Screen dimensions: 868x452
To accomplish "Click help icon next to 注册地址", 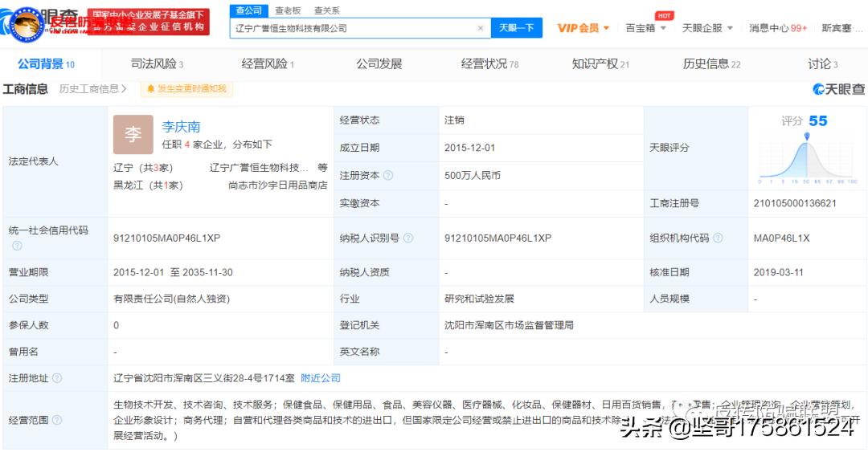I will click(x=57, y=378).
